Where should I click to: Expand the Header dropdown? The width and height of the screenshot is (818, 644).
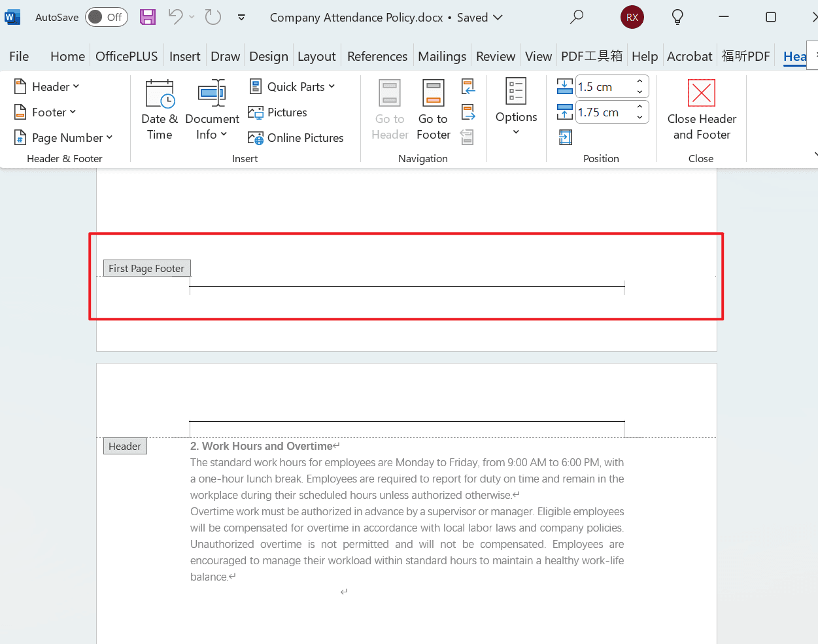pos(47,86)
